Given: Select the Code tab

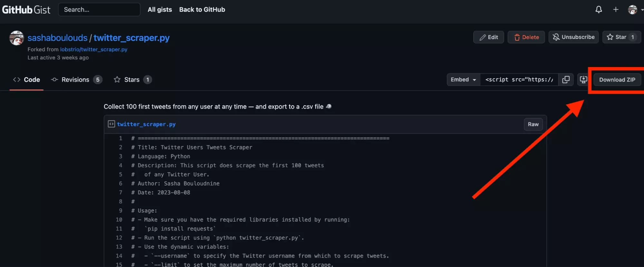Looking at the screenshot, I should (26, 80).
